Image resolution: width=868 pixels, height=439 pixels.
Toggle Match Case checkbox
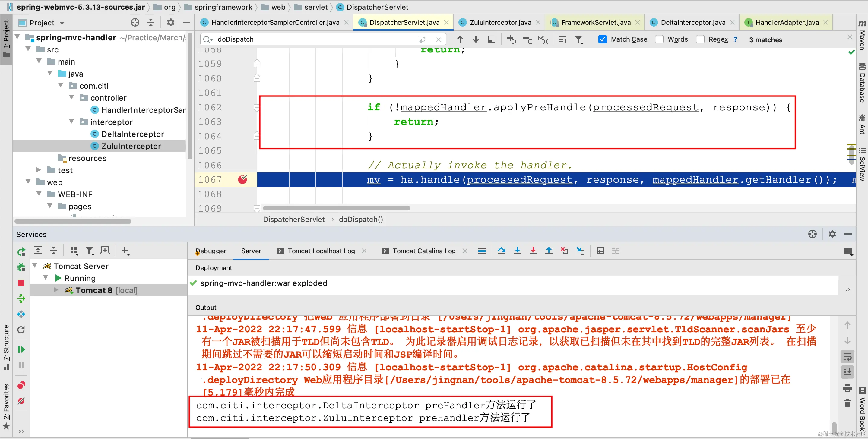pos(603,39)
